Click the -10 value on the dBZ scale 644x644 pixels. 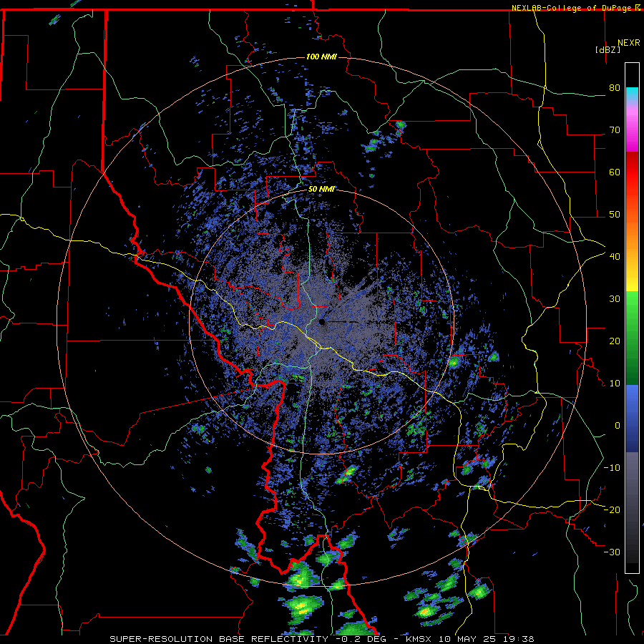[612, 468]
